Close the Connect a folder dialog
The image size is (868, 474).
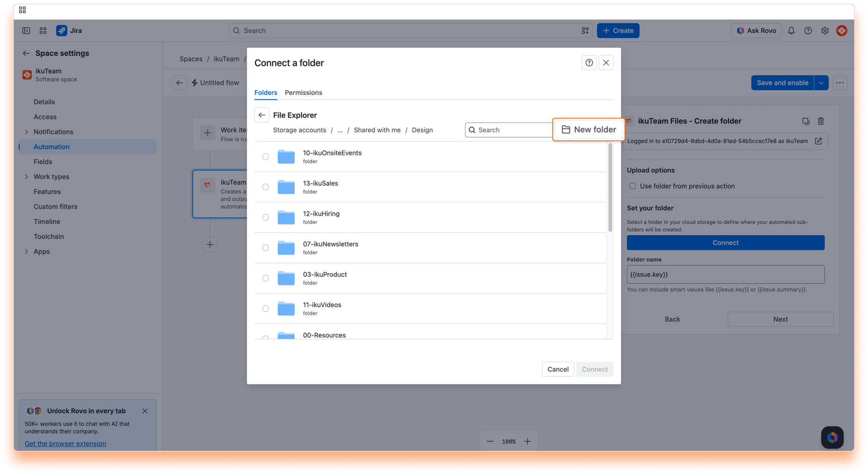point(606,63)
